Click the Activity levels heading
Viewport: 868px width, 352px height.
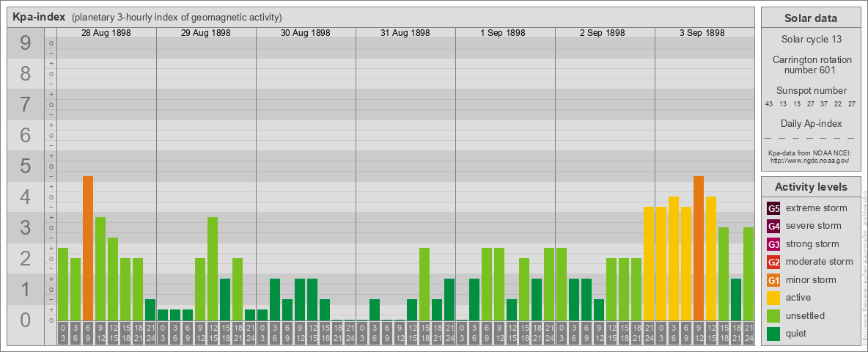pyautogui.click(x=811, y=187)
